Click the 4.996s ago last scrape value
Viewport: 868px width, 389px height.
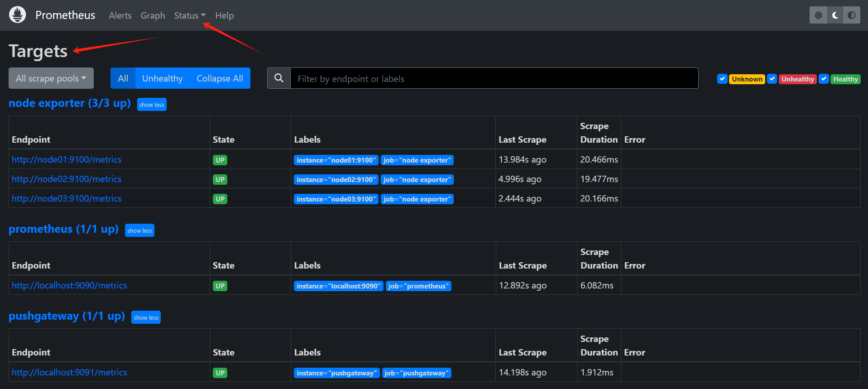pyautogui.click(x=520, y=179)
